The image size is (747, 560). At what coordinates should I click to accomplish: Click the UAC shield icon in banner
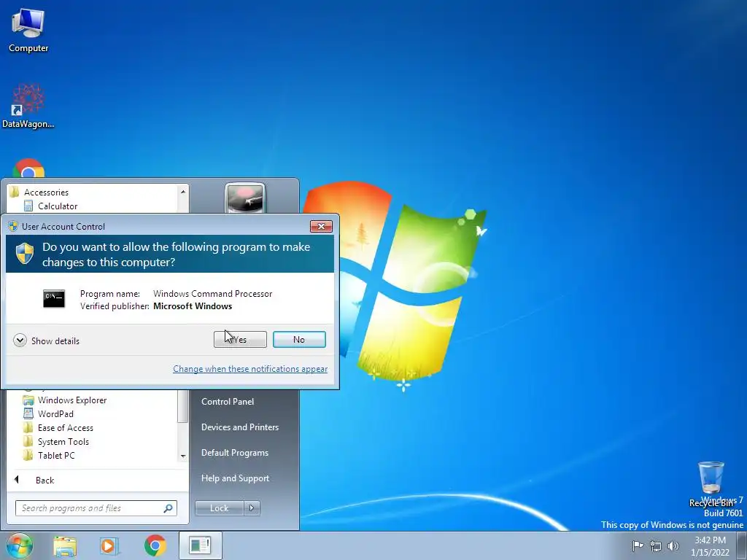click(24, 253)
